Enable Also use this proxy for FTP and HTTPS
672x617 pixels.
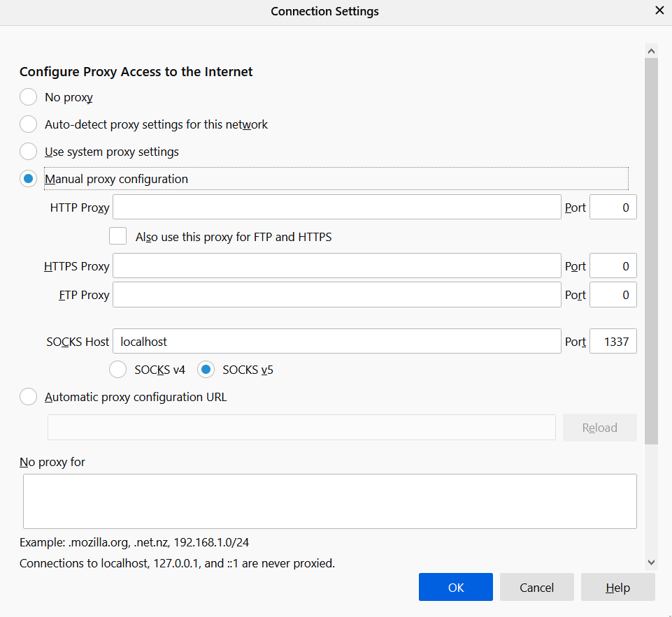point(118,236)
